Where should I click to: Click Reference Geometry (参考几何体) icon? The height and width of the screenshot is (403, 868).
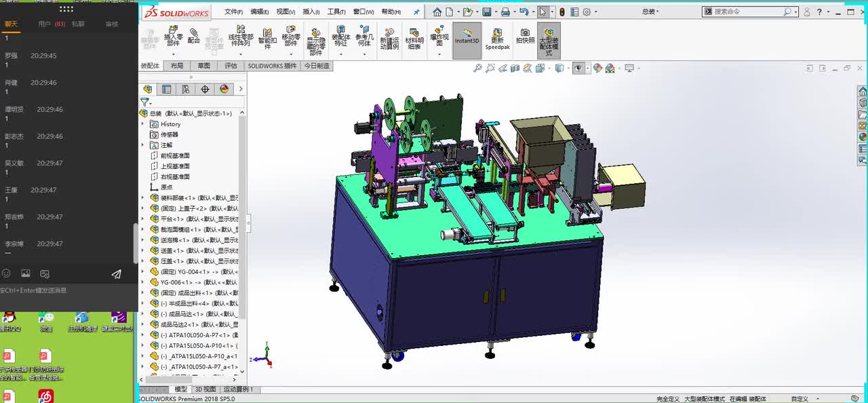pos(365,36)
